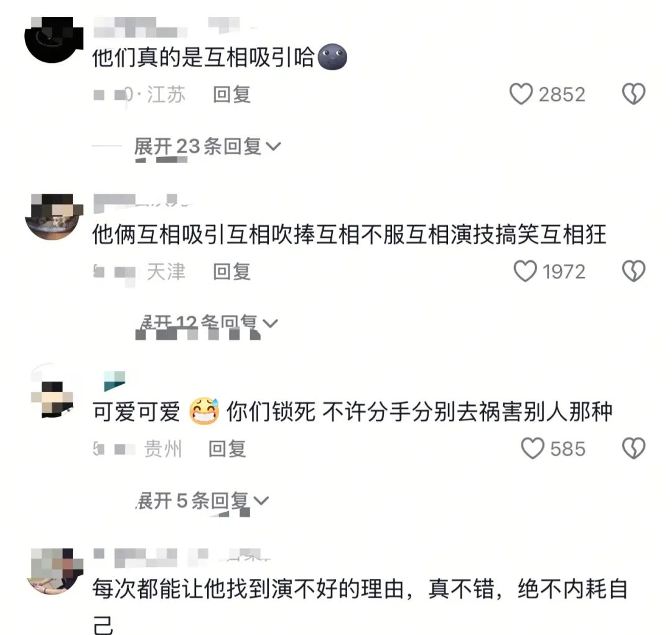Open first commenter's black avatar
Screen dimensions: 672x635
tap(54, 39)
